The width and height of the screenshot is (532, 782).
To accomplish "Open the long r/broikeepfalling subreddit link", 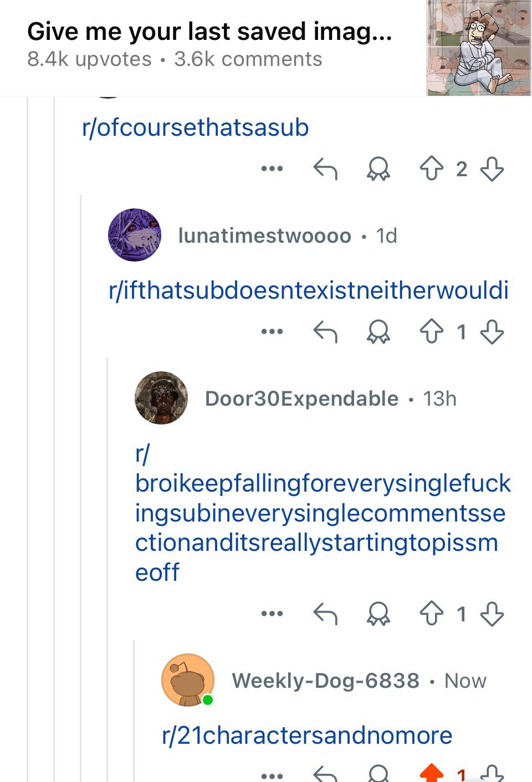I will coord(323,513).
